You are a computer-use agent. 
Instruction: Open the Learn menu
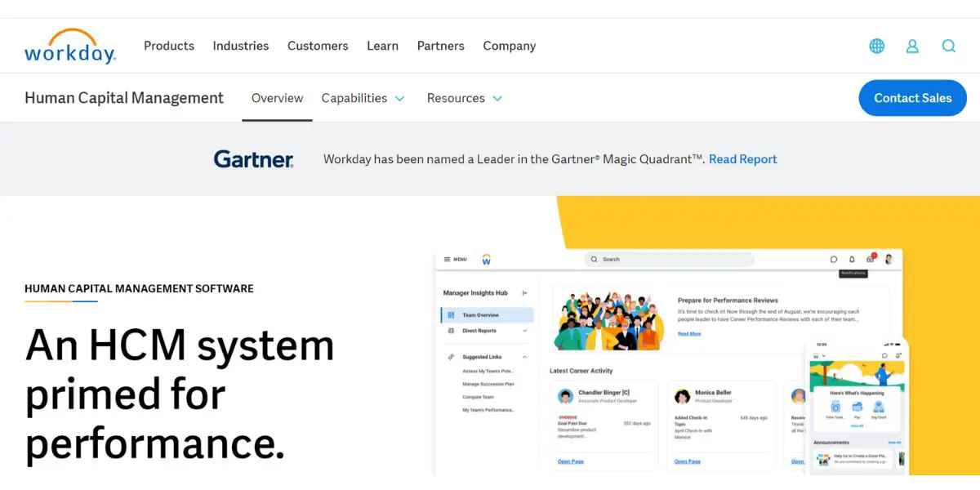pyautogui.click(x=383, y=46)
